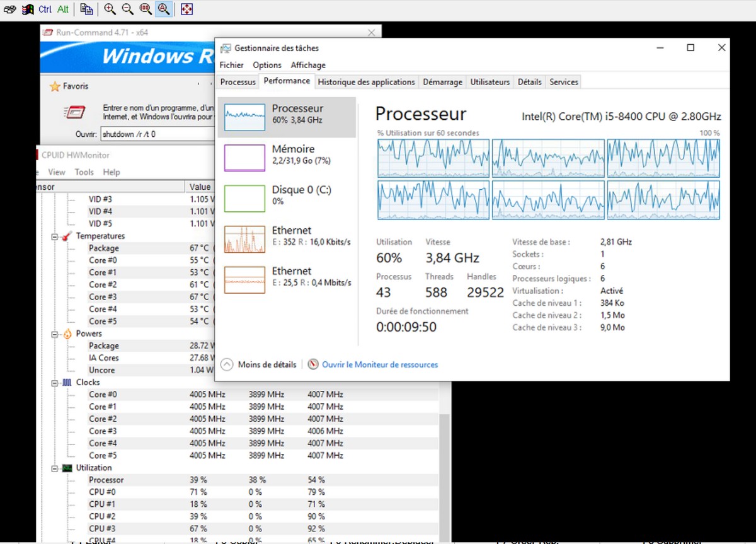The height and width of the screenshot is (544, 756).
Task: Switch to the Démarrage tab
Action: point(442,82)
